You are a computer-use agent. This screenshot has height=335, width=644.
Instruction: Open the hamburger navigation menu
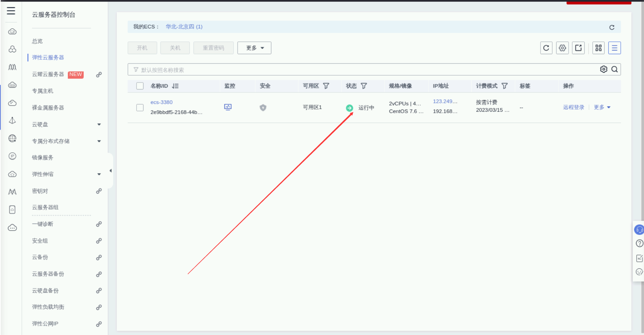coord(11,11)
